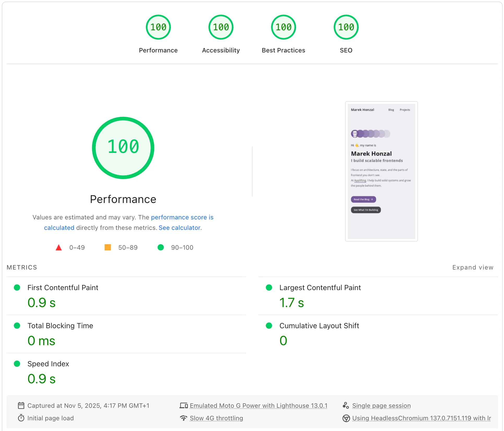
Task: Click Expand view above the metrics
Action: click(x=473, y=267)
